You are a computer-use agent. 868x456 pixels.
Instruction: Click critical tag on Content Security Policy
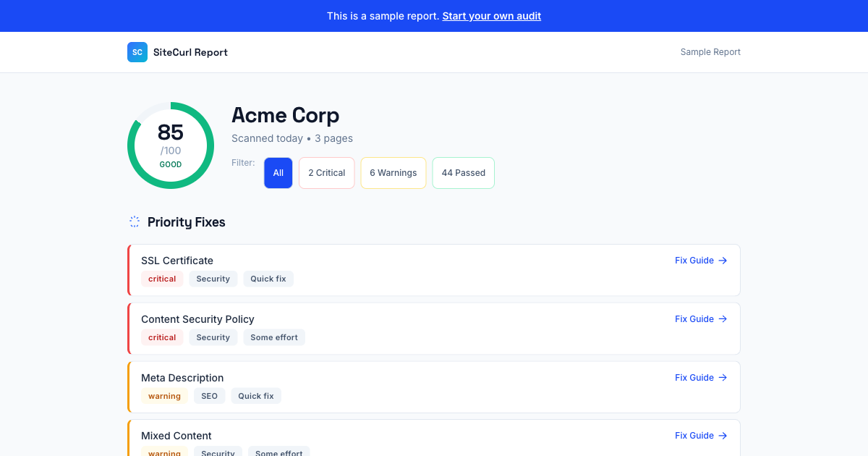tap(162, 337)
